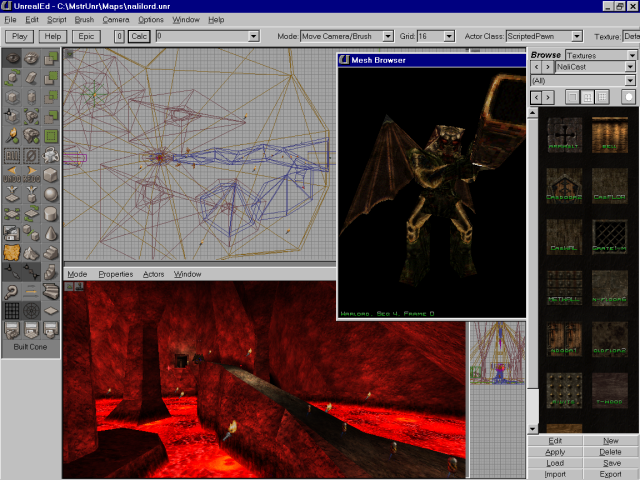640x480 pixels.
Task: Choose the cone brush builder icon
Action: (x=50, y=233)
